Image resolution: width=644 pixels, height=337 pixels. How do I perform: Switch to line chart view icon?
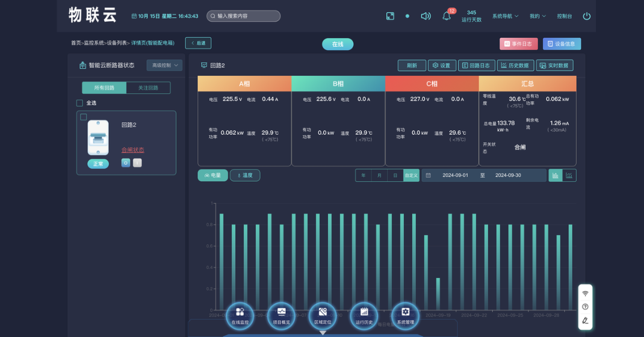click(569, 175)
